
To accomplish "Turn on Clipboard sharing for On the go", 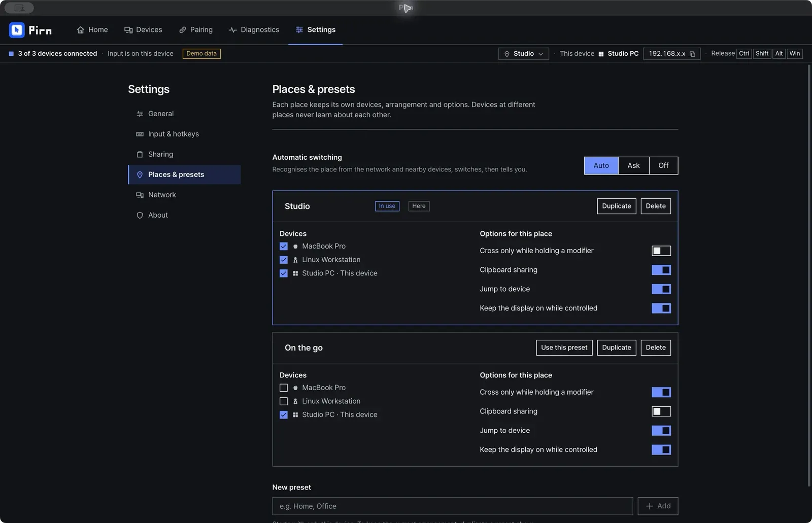I will [661, 411].
